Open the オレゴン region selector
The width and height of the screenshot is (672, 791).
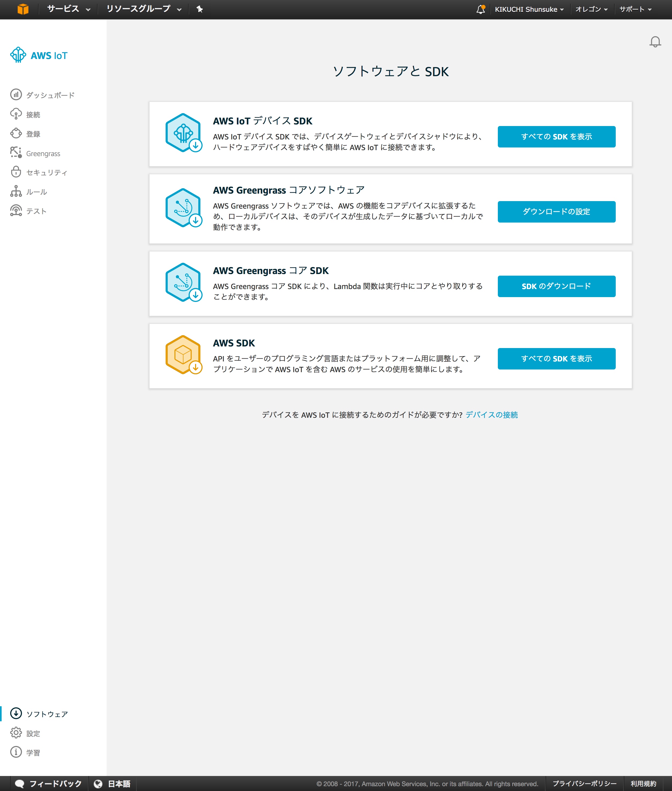(x=591, y=9)
